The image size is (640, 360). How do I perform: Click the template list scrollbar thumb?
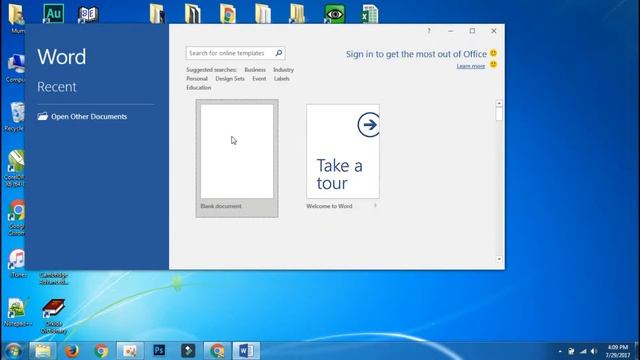[499, 114]
